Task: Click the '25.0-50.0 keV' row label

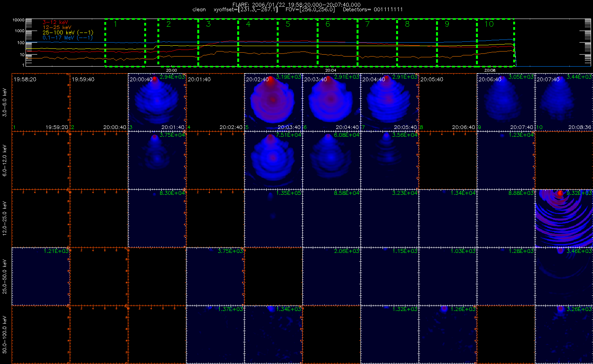Action: click(5, 276)
